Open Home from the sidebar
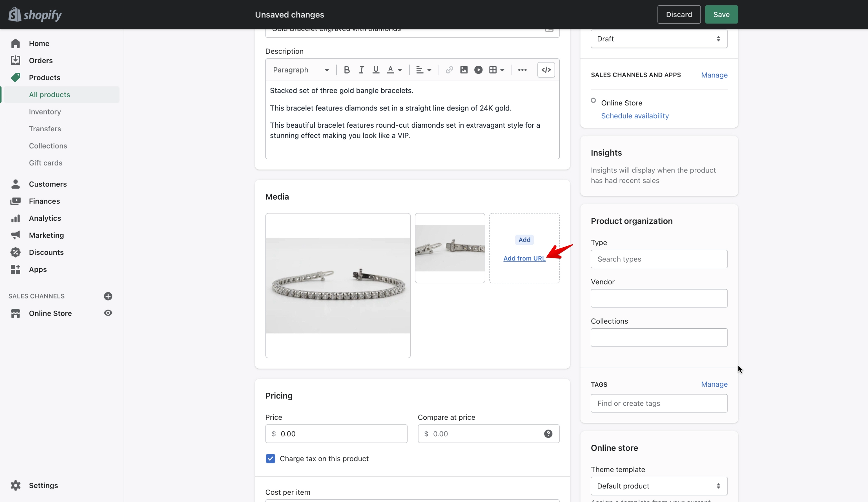Screen dimensions: 868x502 39,43
